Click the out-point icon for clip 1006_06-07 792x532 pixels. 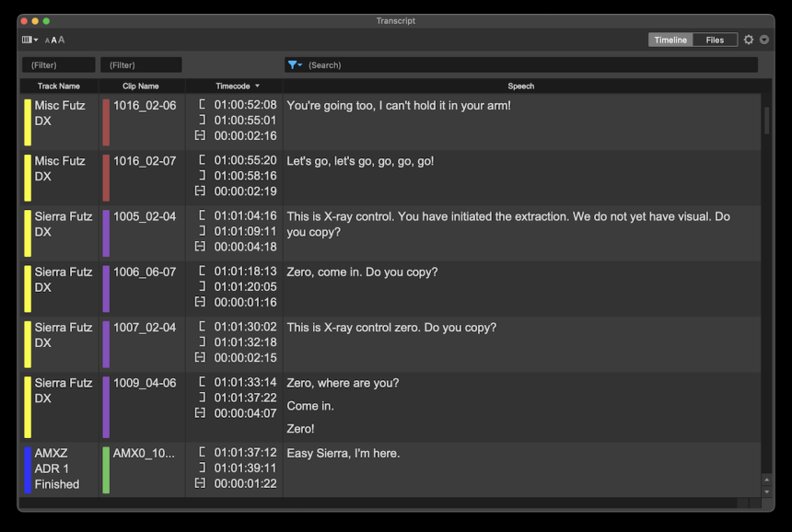[201, 286]
